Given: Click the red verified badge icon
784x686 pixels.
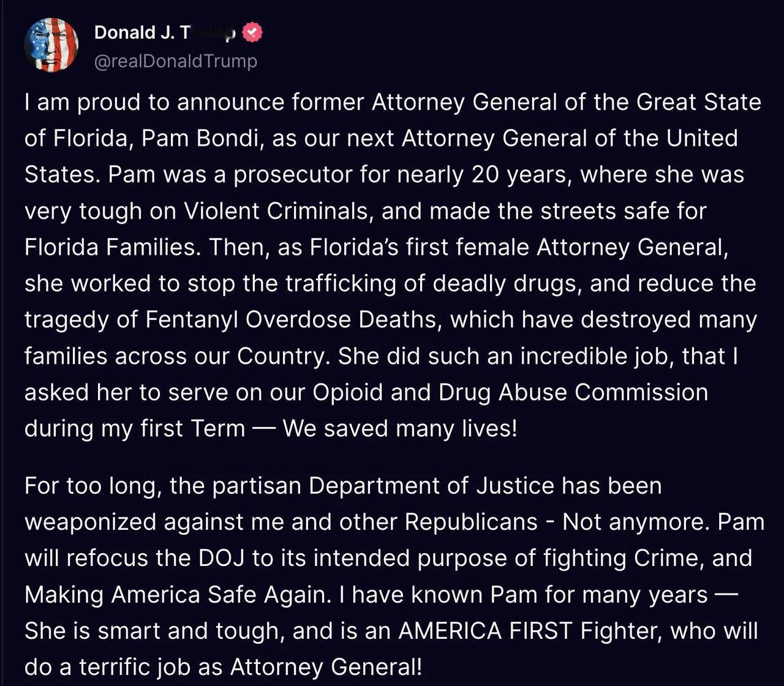Looking at the screenshot, I should (252, 32).
